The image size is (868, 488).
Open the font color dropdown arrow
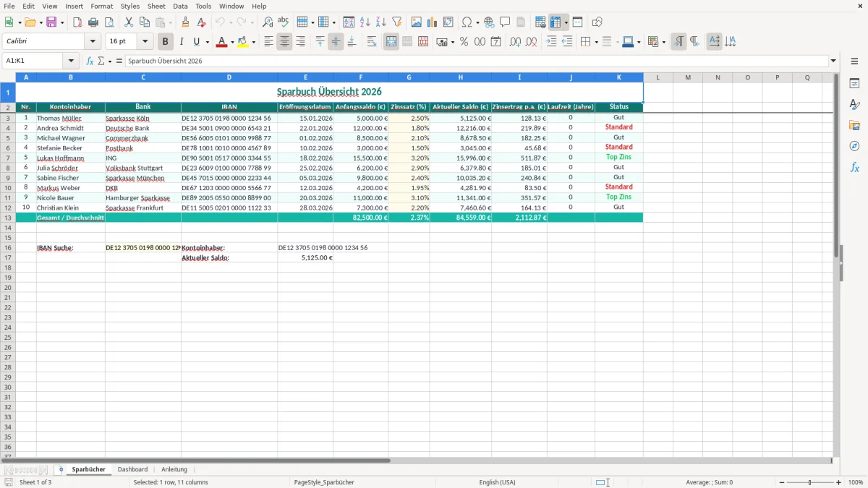[232, 42]
